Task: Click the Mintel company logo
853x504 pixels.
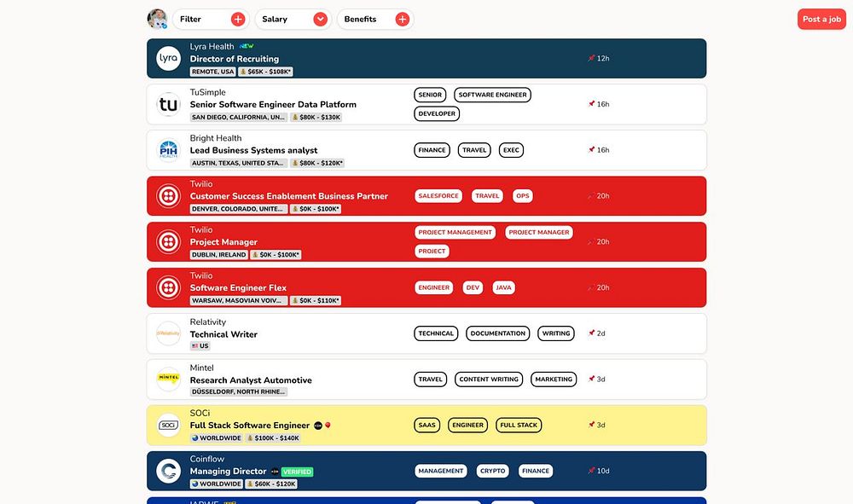Action: pyautogui.click(x=169, y=379)
